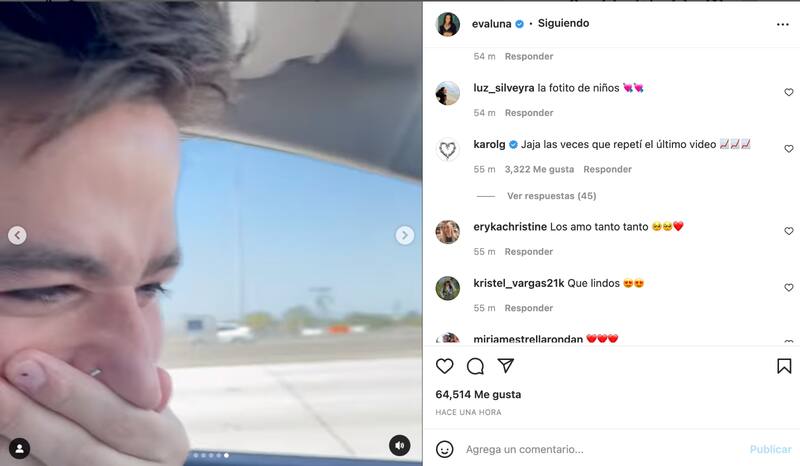800x466 pixels.
Task: Toggle video sound with speaker icon
Action: [400, 446]
